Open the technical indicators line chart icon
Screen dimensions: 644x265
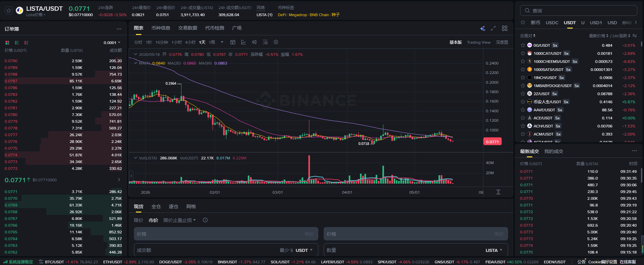point(244,42)
